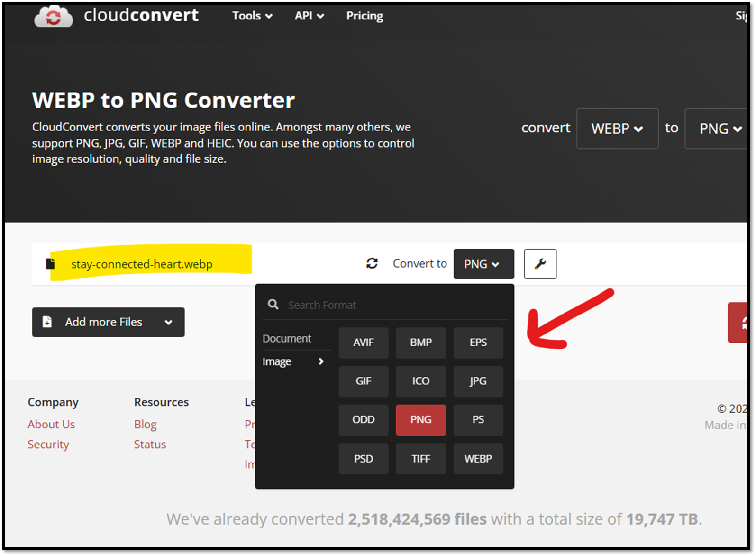The image size is (756, 556).
Task: Click the 2,518,424,569 files statistic text
Action: [x=417, y=519]
